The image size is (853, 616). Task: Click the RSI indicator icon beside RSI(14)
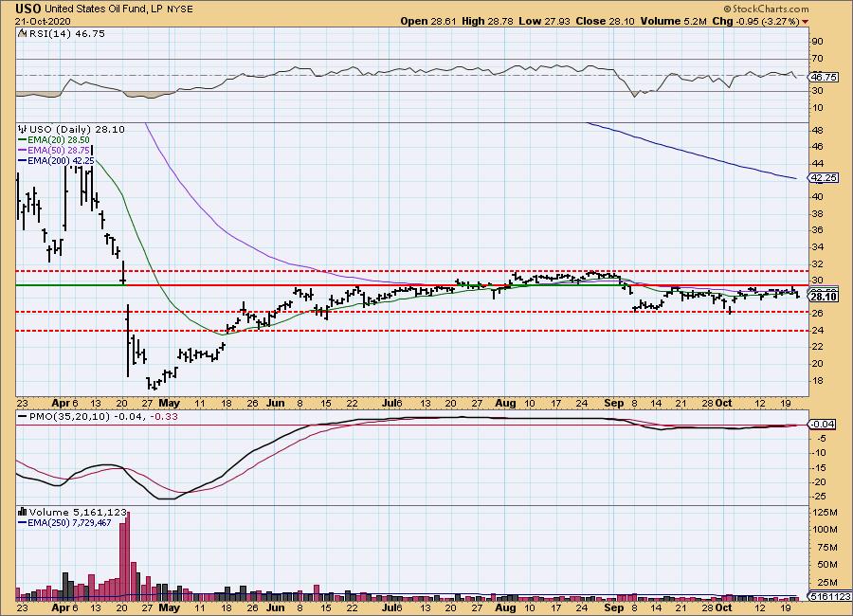(x=22, y=33)
